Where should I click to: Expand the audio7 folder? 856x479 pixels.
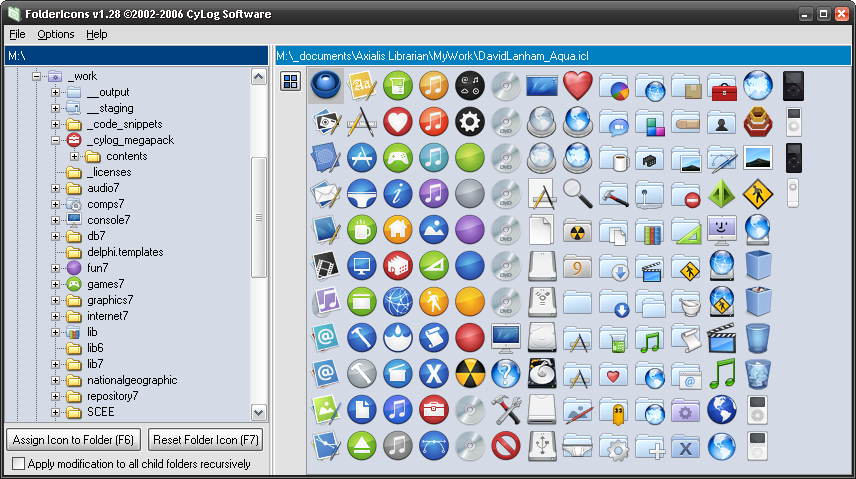point(55,188)
